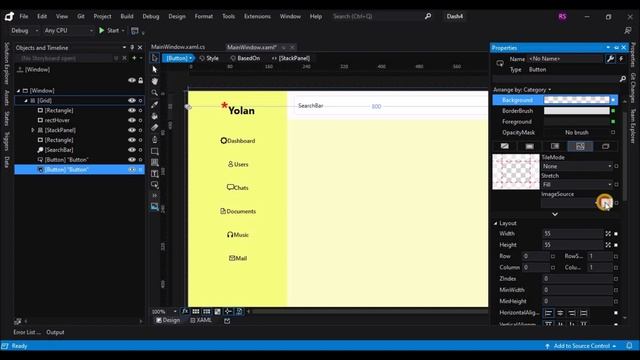The image size is (640, 360).
Task: Select the Image asset tool
Action: point(155,207)
